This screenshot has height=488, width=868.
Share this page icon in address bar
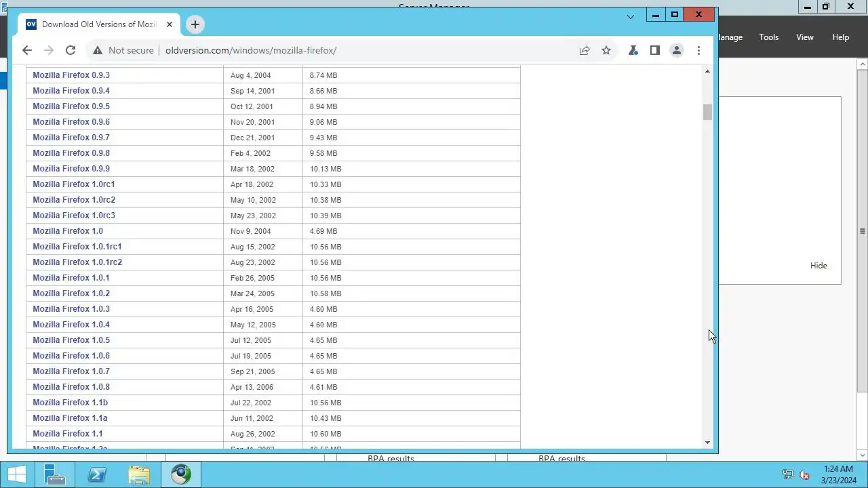[x=585, y=50]
